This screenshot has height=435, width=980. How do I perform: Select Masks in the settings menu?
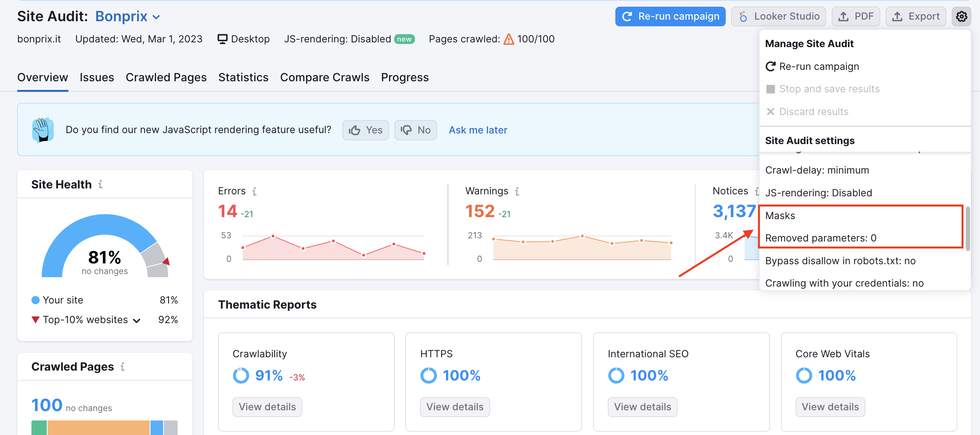(x=780, y=215)
